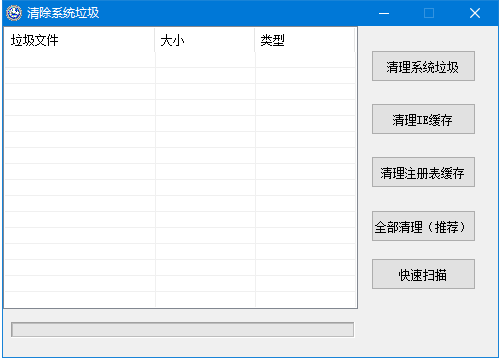Run 全部清理（推荐）to clean everything
Screen dimensions: 501x360
coord(423,226)
